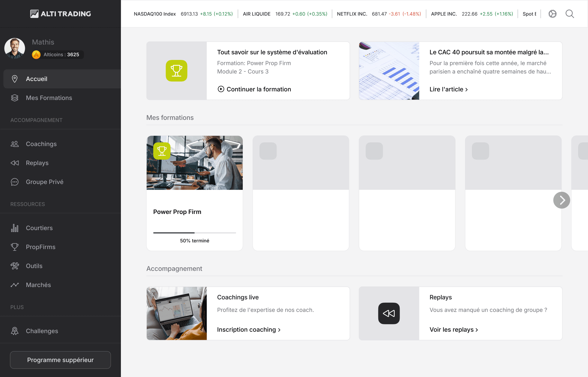This screenshot has height=377, width=588.
Task: Click the Challenges badge icon
Action: [14, 331]
